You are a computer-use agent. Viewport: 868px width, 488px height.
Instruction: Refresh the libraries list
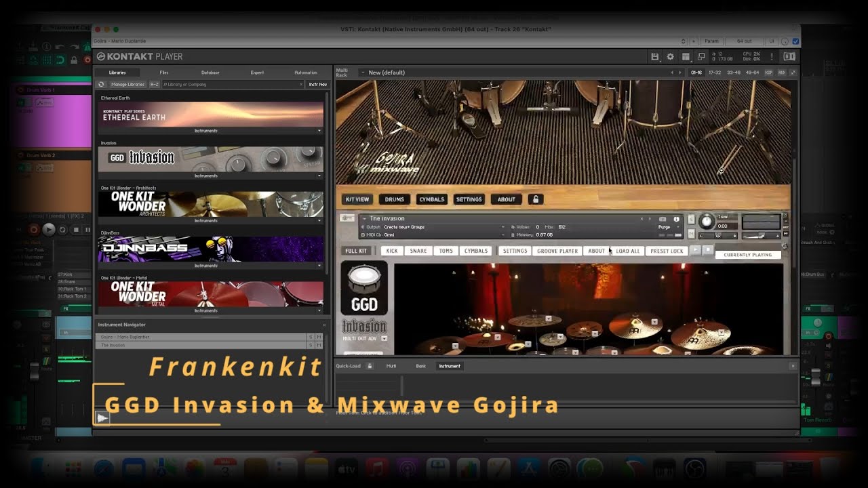coord(101,85)
